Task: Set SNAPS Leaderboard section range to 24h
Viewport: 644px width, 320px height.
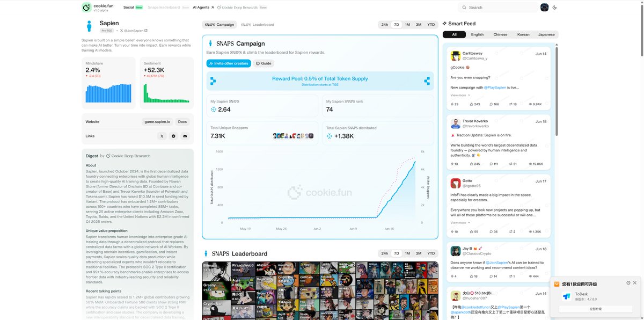Action: pos(385,253)
